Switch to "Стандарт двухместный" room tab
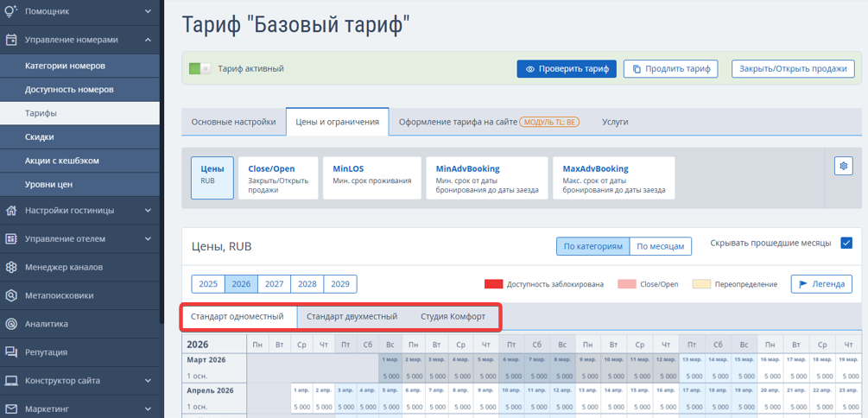Image resolution: width=868 pixels, height=418 pixels. point(352,316)
